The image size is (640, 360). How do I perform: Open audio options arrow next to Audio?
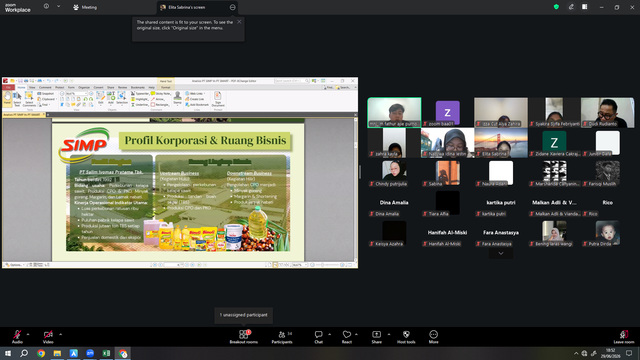(x=28, y=334)
